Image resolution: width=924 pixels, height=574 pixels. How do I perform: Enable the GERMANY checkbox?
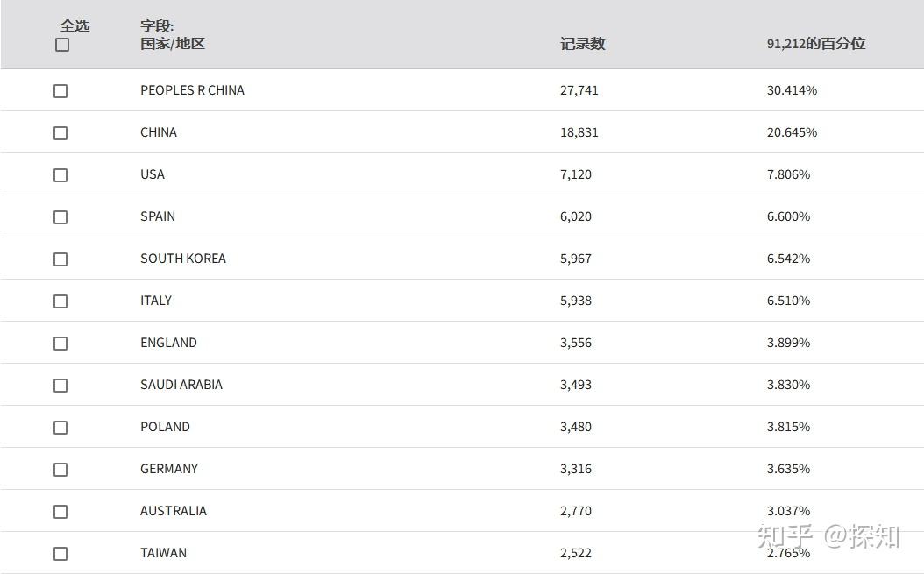pyautogui.click(x=60, y=470)
